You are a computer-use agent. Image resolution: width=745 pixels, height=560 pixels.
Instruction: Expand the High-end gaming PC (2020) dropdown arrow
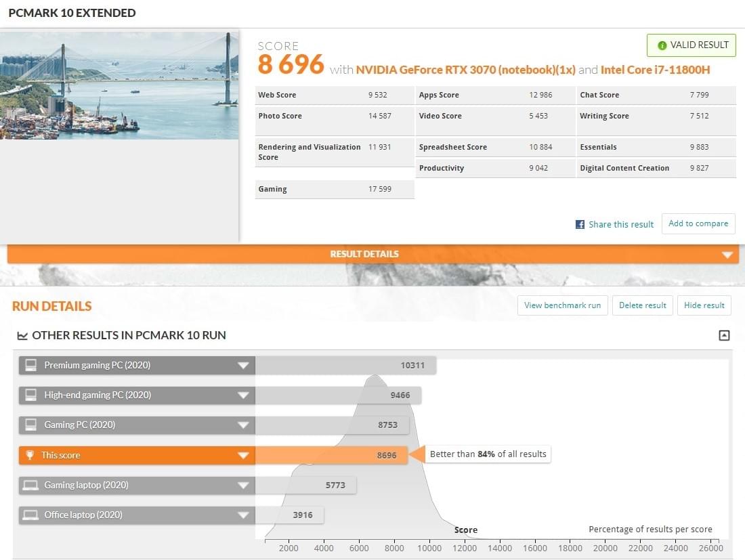(x=243, y=395)
